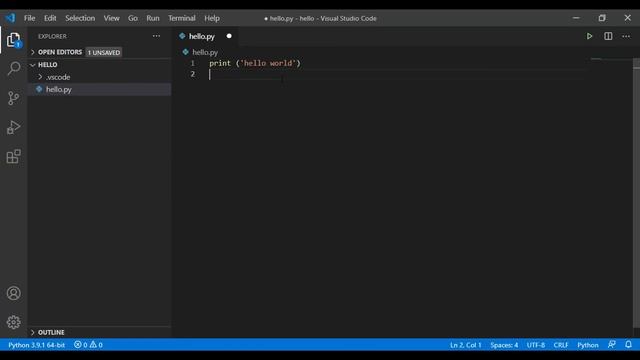Screen dimensions: 640x360
Task: Open the Go menu
Action: pyautogui.click(x=133, y=18)
